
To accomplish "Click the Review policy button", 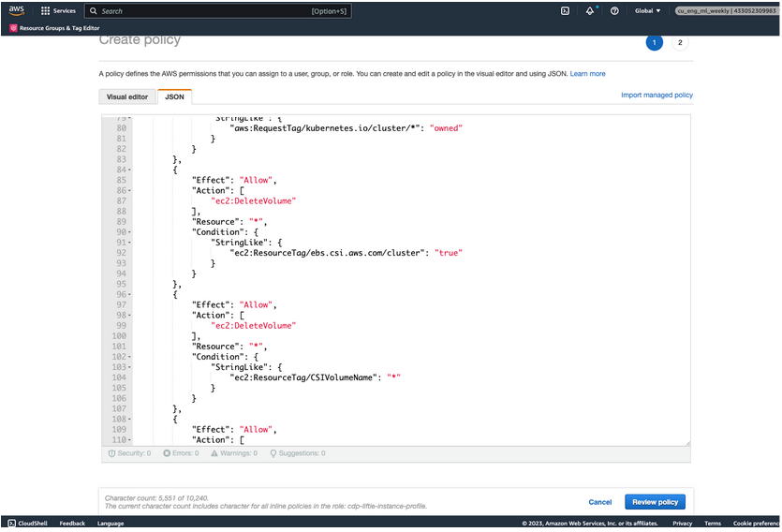I will pyautogui.click(x=655, y=502).
